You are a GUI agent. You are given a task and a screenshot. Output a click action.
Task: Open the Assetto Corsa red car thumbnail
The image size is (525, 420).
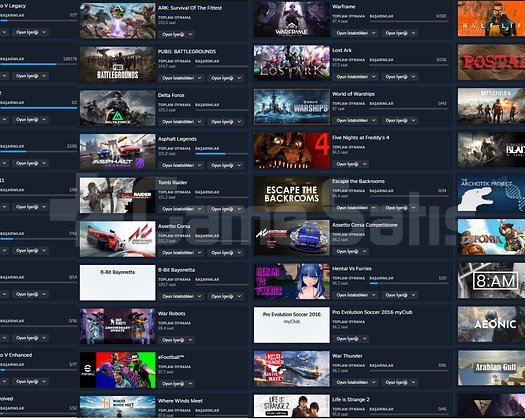click(x=118, y=239)
